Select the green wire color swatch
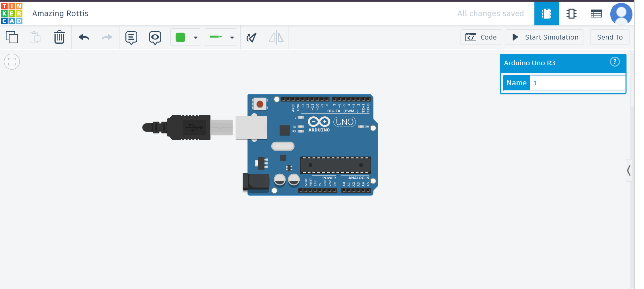Image resolution: width=644 pixels, height=289 pixels. pyautogui.click(x=180, y=37)
